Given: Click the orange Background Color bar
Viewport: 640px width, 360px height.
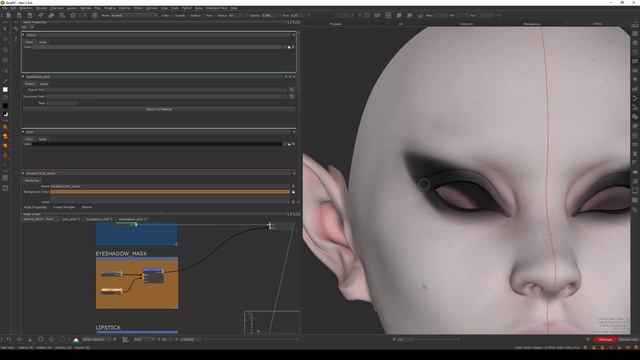Looking at the screenshot, I should (x=170, y=191).
